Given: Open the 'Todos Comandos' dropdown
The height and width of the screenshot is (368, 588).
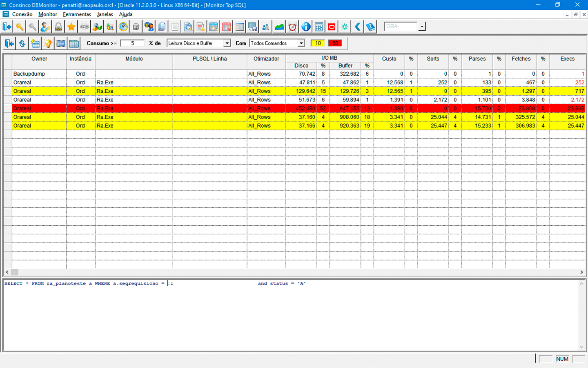Looking at the screenshot, I should tap(301, 43).
